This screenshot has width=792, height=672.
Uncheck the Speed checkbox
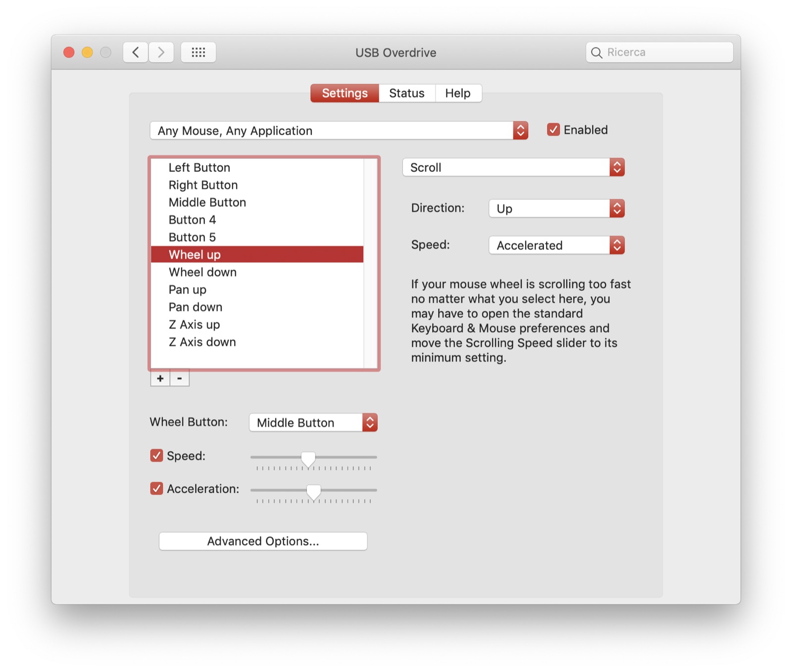[156, 455]
